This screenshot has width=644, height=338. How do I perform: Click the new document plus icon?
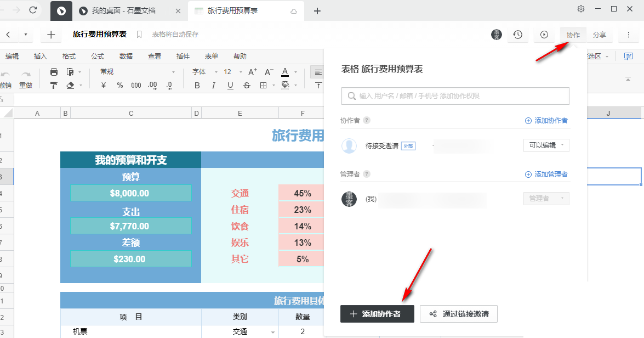coord(51,35)
